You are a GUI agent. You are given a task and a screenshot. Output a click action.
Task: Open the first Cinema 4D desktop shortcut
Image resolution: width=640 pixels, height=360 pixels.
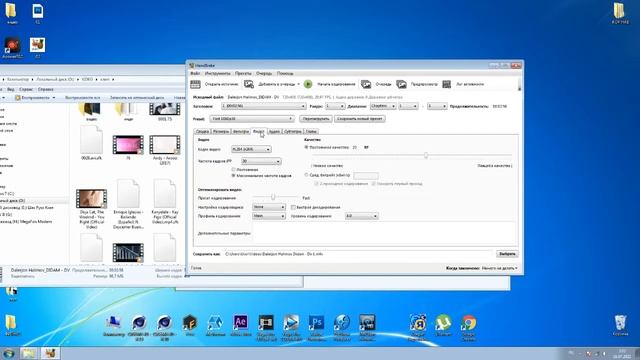click(139, 322)
